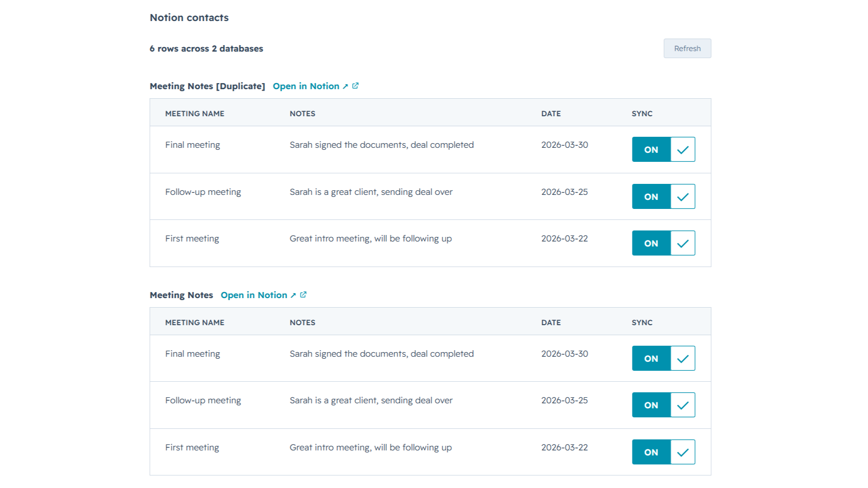Viewport: 868px width, 488px height.
Task: Toggle sync for Follow-up meeting in Meeting Notes [Duplicate]
Action: pos(663,196)
